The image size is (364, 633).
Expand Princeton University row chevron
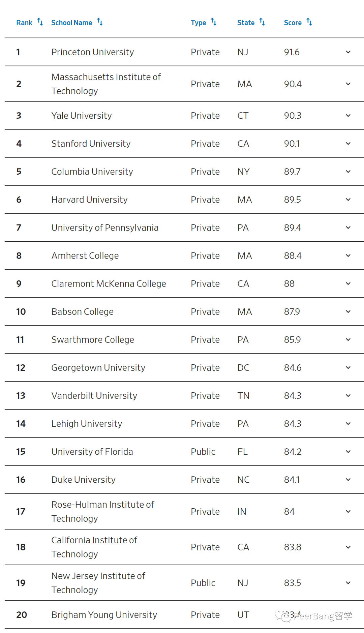point(348,52)
